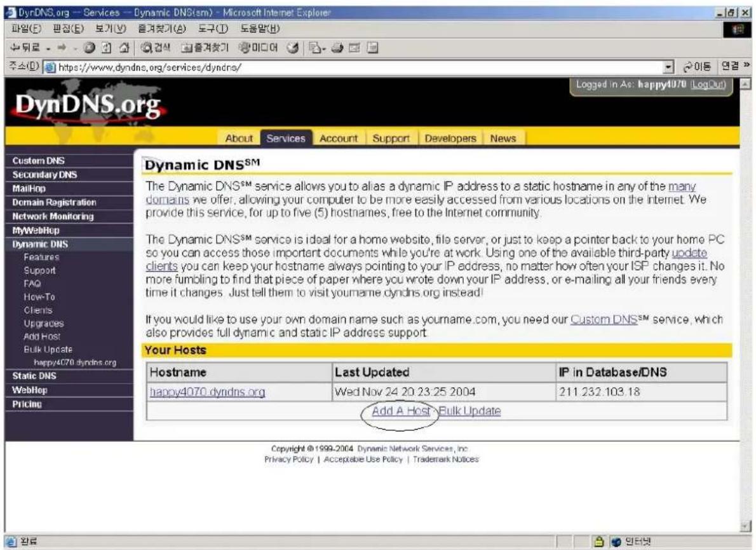Switch to the News tab
The image size is (756, 550).
503,139
